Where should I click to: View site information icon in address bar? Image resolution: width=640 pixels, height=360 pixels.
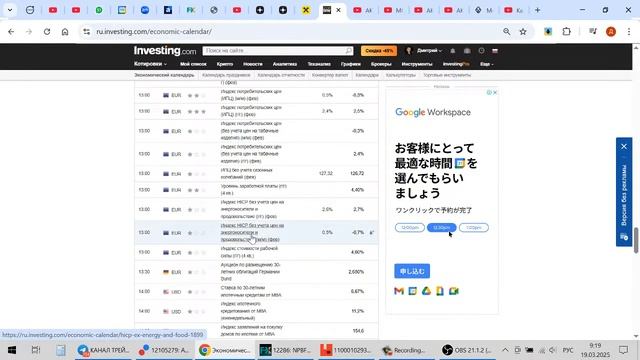coord(86,31)
